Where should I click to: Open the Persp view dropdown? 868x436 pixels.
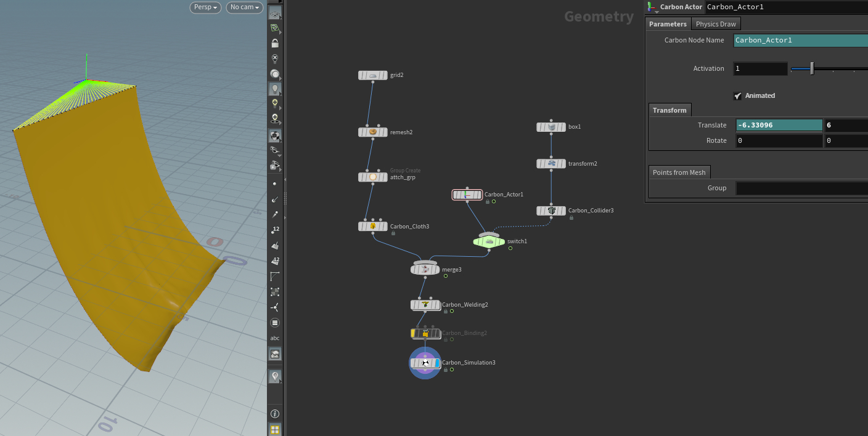pyautogui.click(x=205, y=7)
